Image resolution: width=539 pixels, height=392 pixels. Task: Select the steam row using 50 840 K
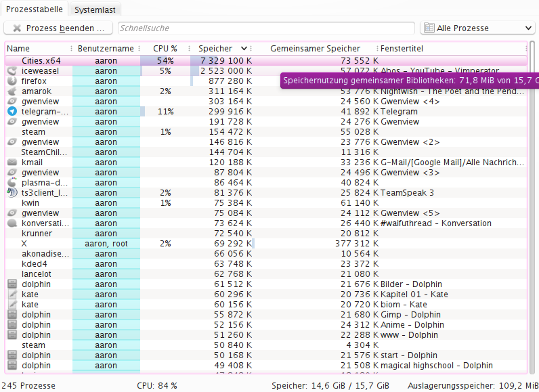click(x=266, y=345)
